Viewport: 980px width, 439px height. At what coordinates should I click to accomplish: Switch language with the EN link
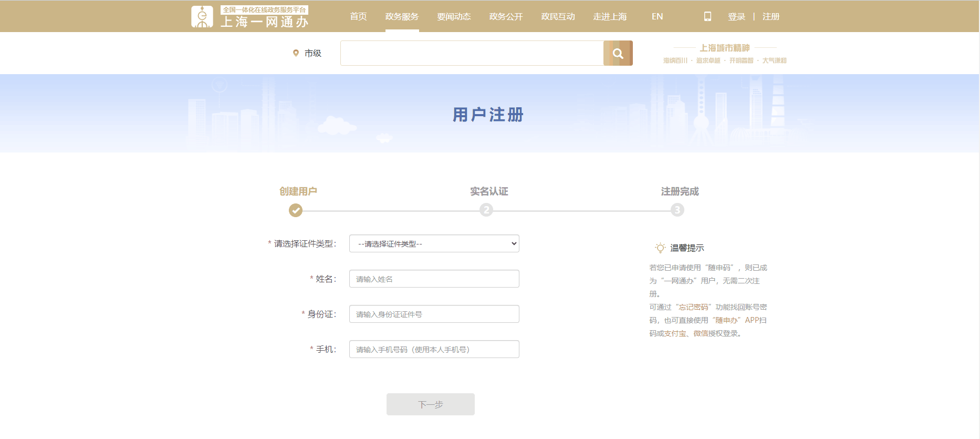click(x=657, y=16)
